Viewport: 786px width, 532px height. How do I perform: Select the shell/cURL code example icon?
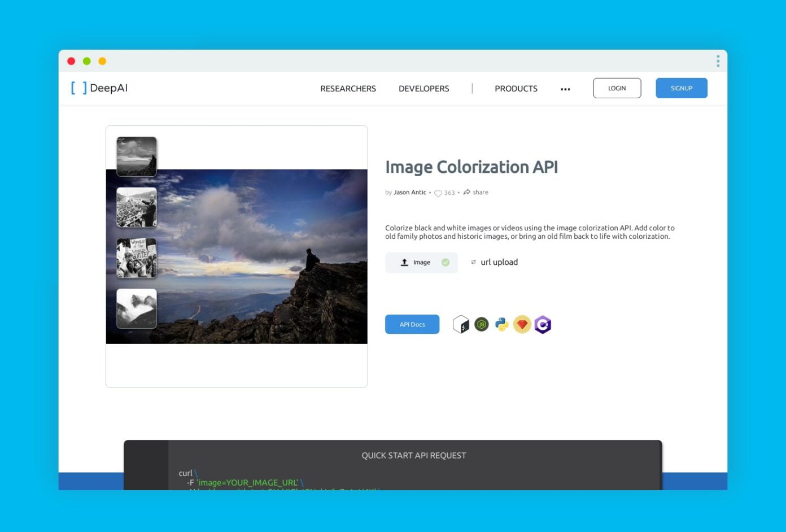tap(461, 324)
